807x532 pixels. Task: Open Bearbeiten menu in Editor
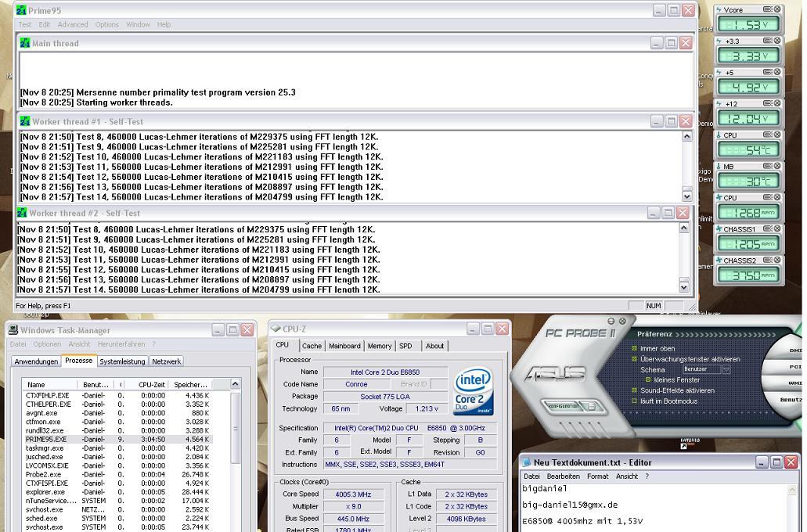[x=563, y=476]
